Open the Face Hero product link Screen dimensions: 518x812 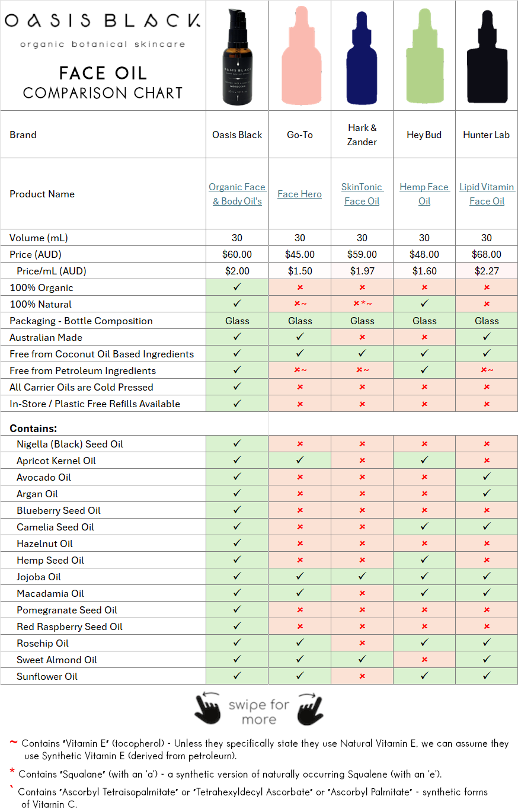(x=299, y=194)
